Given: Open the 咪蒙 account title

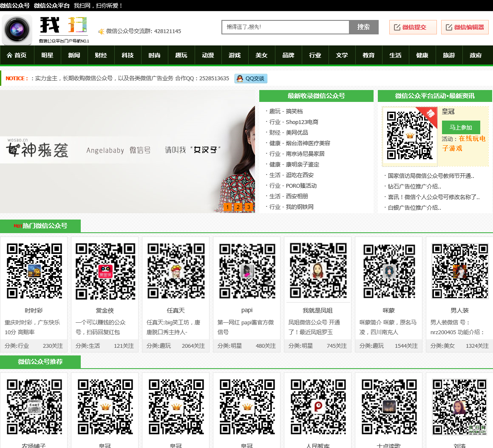Looking at the screenshot, I should pyautogui.click(x=388, y=310).
